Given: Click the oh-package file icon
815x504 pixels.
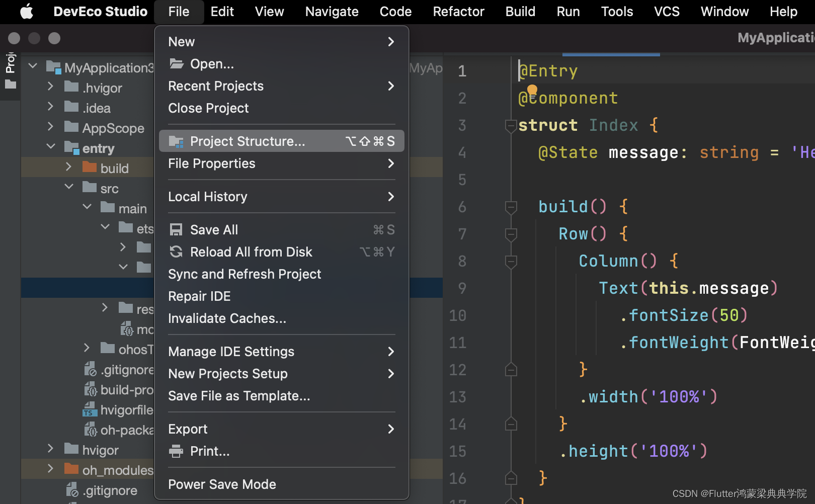Looking at the screenshot, I should pos(91,430).
